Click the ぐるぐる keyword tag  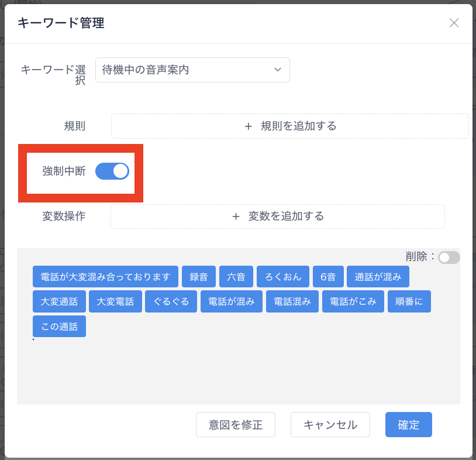[x=171, y=301]
